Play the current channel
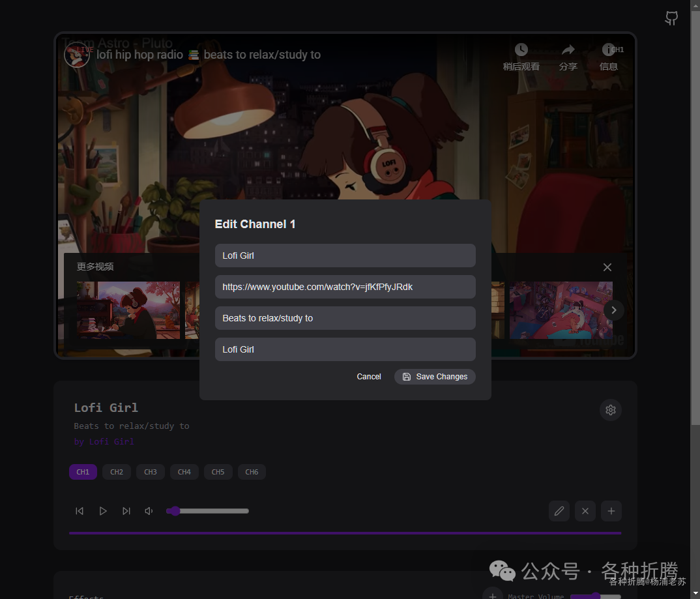The height and width of the screenshot is (599, 700). [103, 510]
